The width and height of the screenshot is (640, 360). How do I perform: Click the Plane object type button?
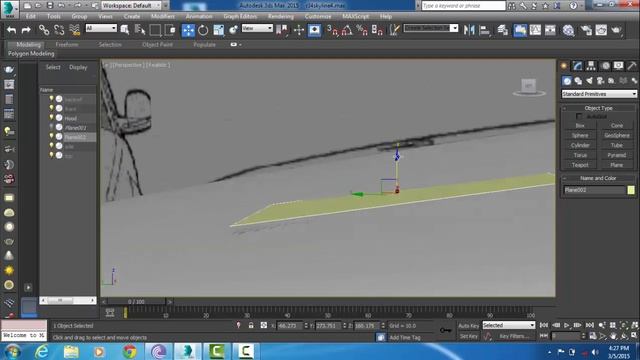pos(616,165)
